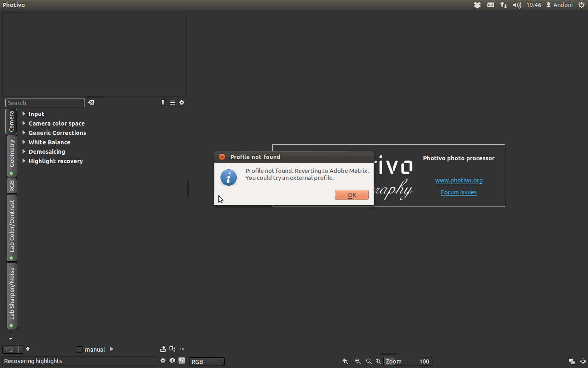Switch to the Lab Color/Contrast tab

point(11,228)
